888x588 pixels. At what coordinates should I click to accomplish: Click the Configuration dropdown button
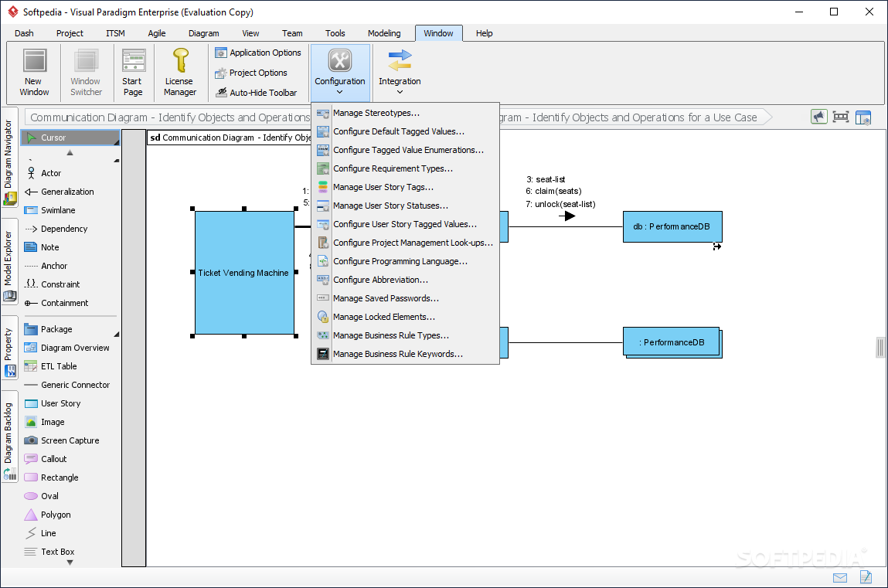pos(340,73)
